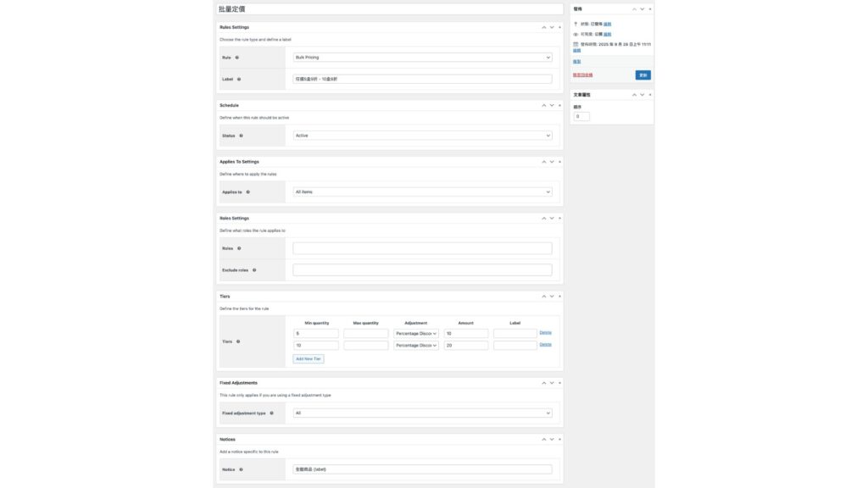This screenshot has height=488, width=868.
Task: Click the Add New Tier button
Action: [309, 359]
